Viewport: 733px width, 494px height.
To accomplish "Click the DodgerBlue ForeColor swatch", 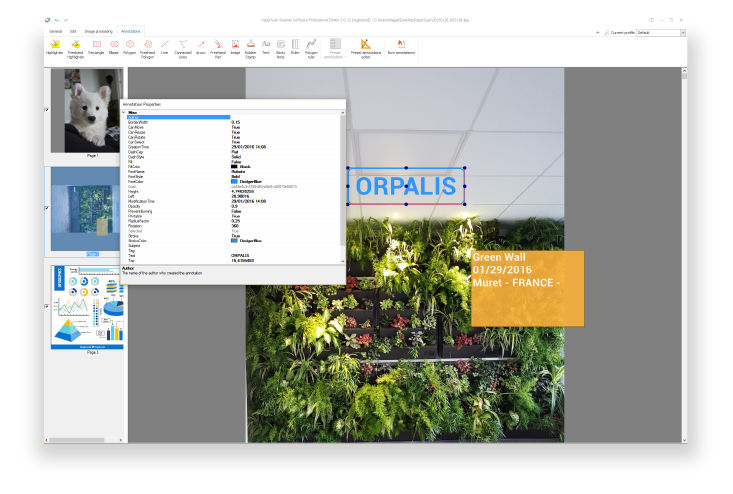I will tap(235, 181).
